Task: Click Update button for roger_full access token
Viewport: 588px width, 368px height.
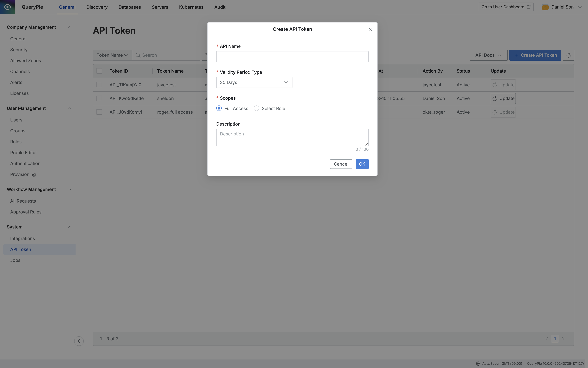Action: [x=503, y=112]
